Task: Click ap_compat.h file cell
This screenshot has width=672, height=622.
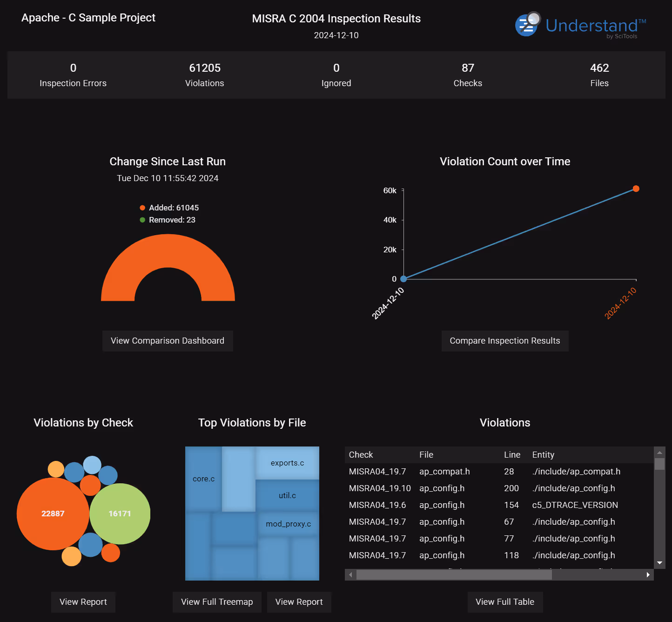Action: (x=444, y=472)
